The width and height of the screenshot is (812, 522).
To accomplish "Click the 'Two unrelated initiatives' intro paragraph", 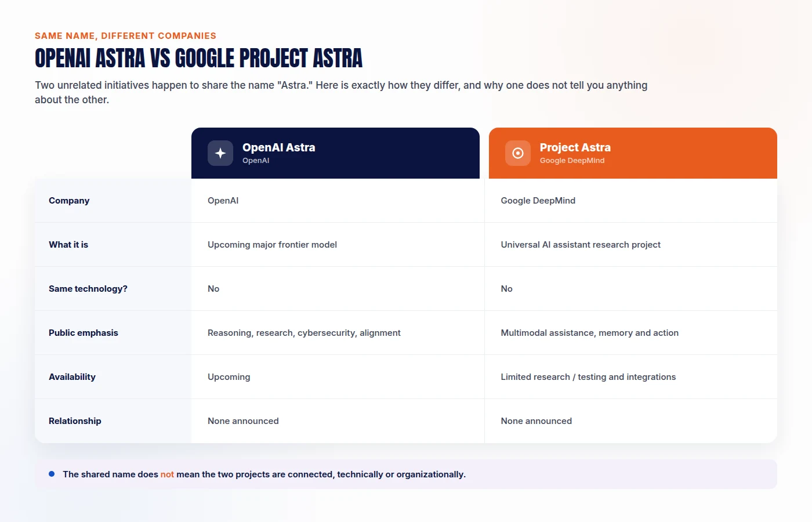I will coord(341,92).
